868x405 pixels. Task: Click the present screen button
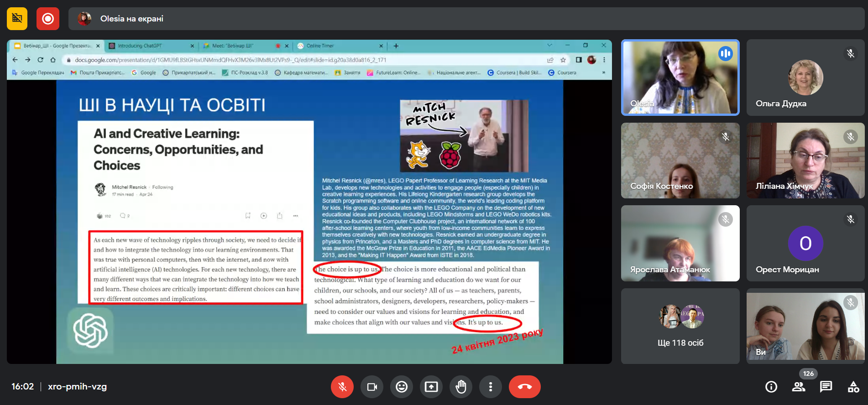point(431,387)
